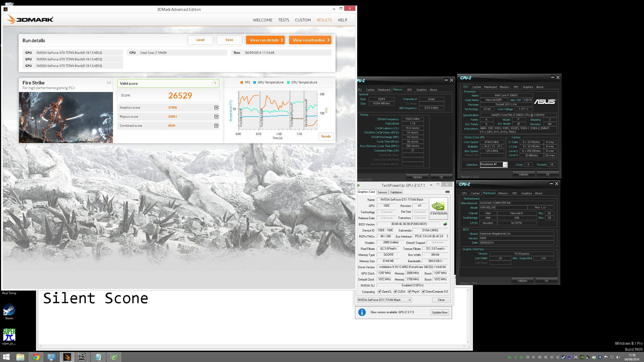Click the Details button under the chart
Viewport: 644px width, 362px height.
click(326, 137)
